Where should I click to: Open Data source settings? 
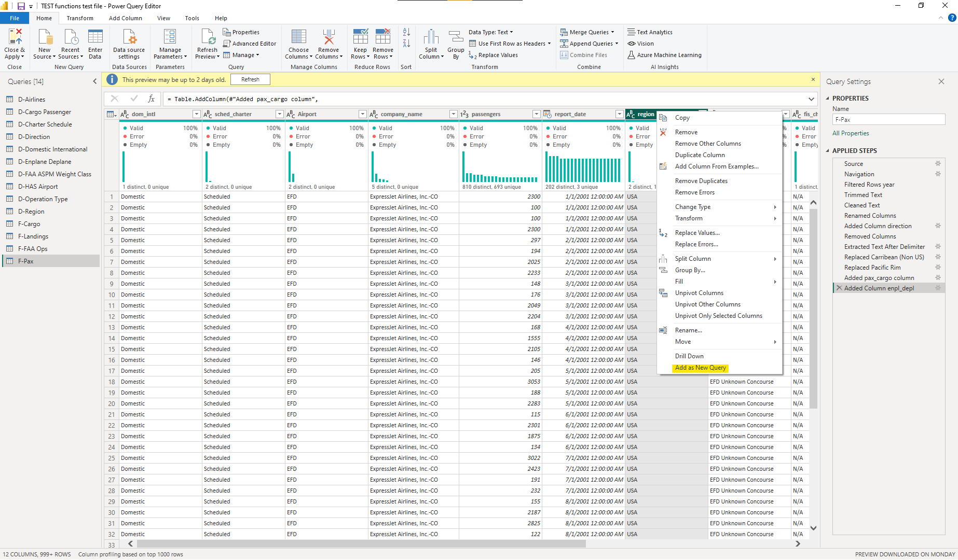129,45
